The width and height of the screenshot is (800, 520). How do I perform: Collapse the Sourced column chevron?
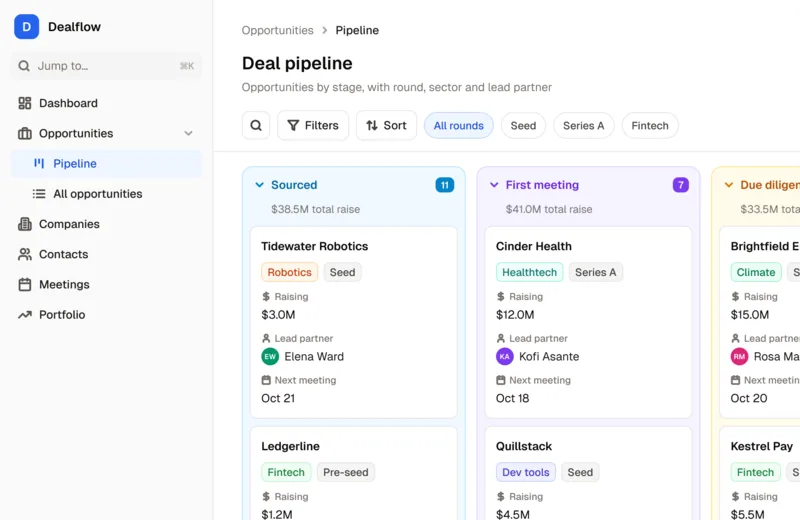coord(260,185)
